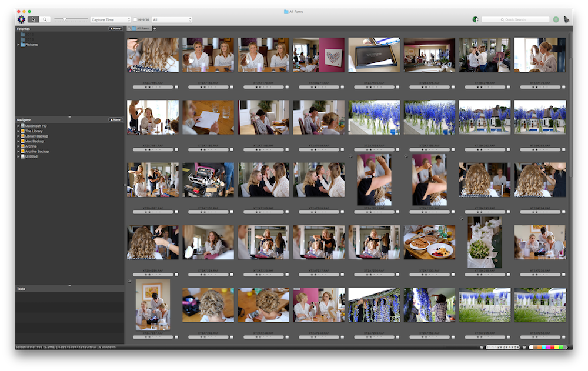This screenshot has width=588, height=371.
Task: Click the green globe upload icon
Action: pyautogui.click(x=475, y=19)
